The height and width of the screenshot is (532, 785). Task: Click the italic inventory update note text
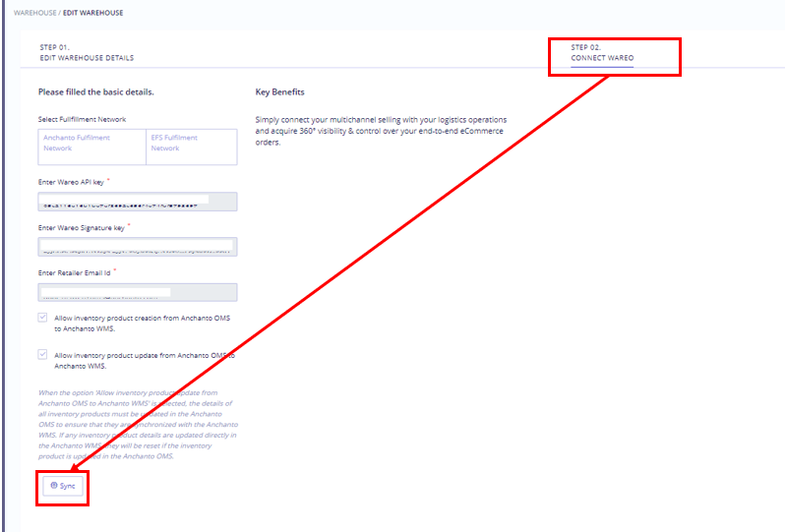click(138, 425)
